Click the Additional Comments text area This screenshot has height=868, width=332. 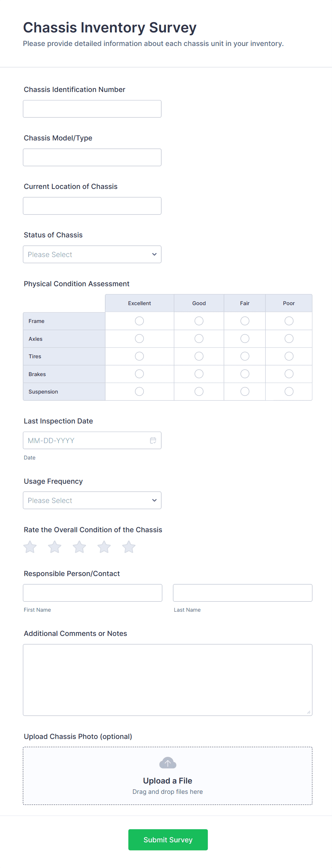tap(167, 680)
